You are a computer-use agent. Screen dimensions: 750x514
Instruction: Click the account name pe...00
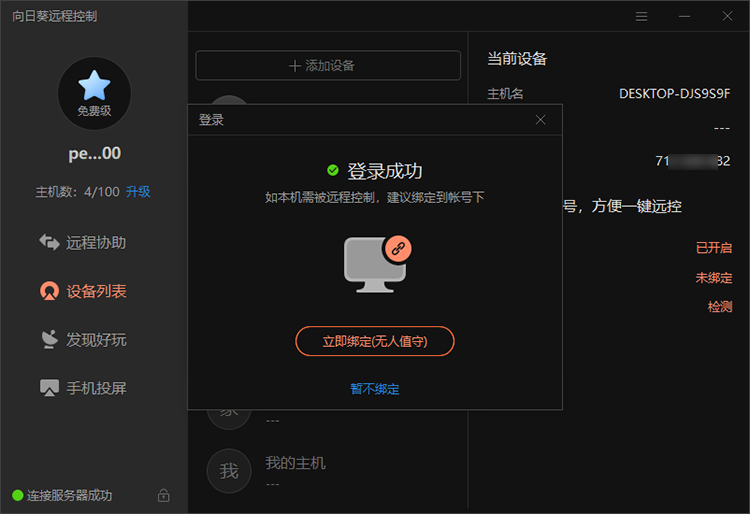[94, 153]
